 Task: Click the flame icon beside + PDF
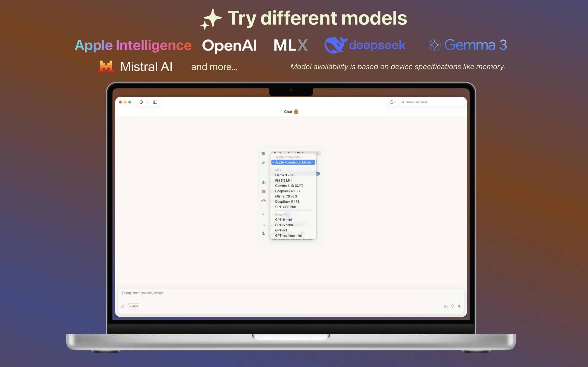coord(123,306)
